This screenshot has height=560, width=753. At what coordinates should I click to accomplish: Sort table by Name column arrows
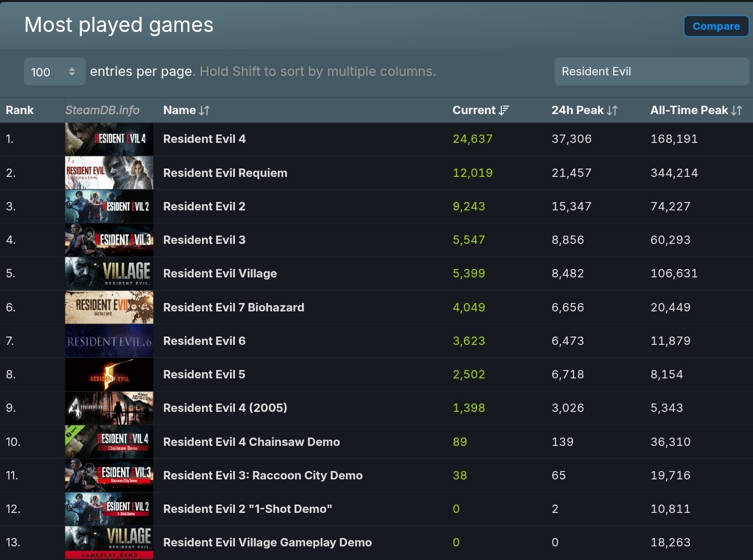coord(204,110)
